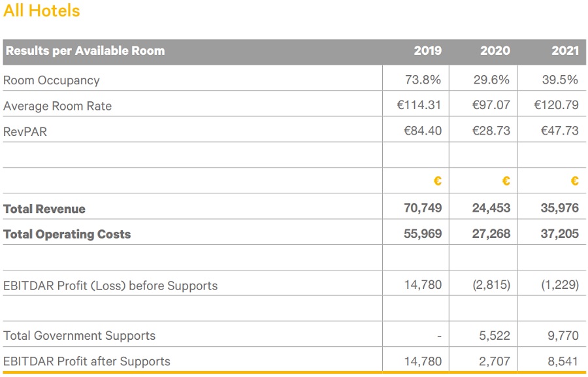Select the €120.79 room rate value
Image resolution: width=588 pixels, height=377 pixels.
pos(556,105)
